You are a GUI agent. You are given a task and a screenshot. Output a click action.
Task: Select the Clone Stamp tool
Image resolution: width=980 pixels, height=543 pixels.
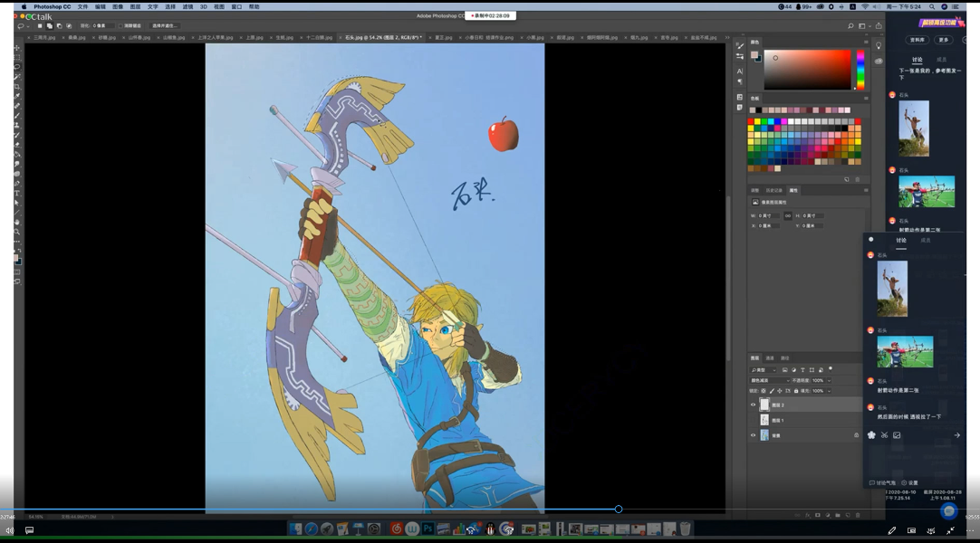(17, 126)
